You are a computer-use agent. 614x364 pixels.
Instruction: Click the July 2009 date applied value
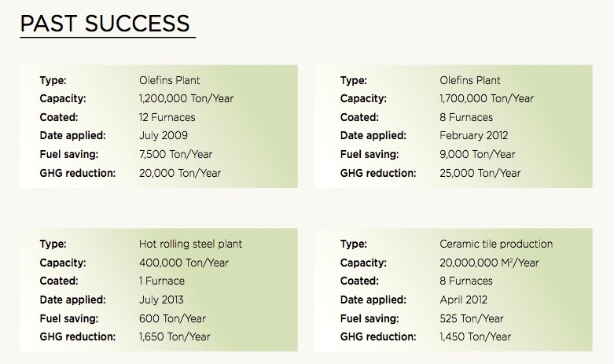(x=164, y=136)
